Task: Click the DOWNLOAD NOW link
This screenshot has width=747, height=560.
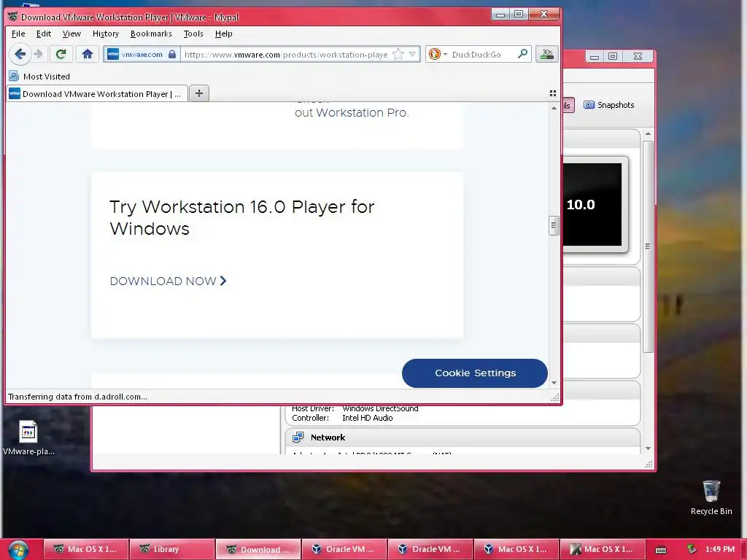Action: click(168, 281)
